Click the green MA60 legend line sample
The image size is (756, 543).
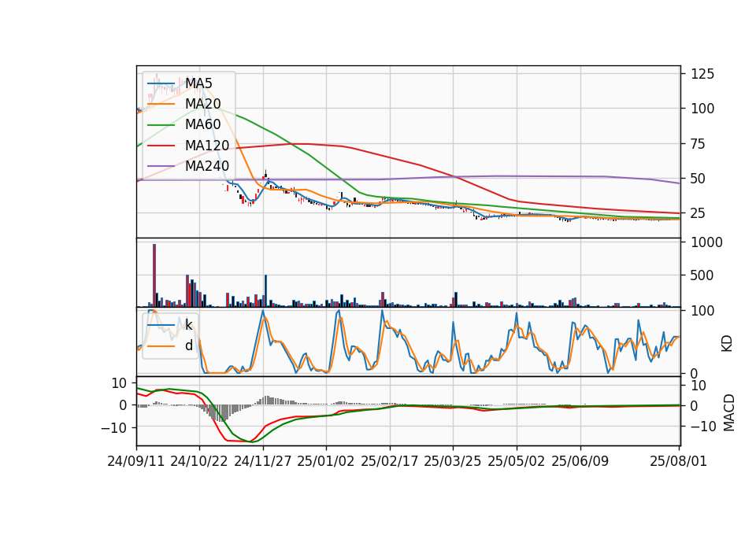click(161, 125)
